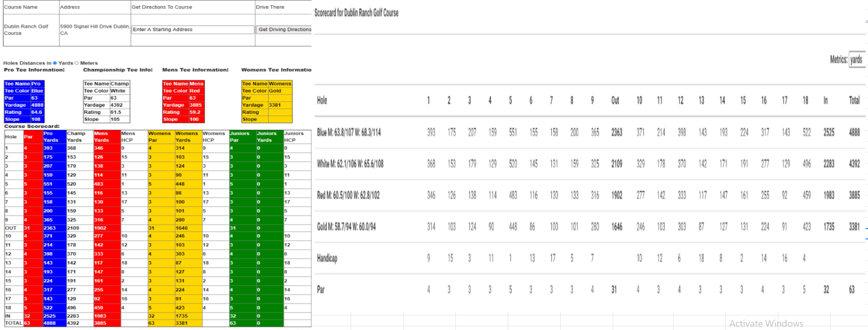Click the 'Pro Tee Information:' heading
The image size is (868, 330).
point(34,70)
